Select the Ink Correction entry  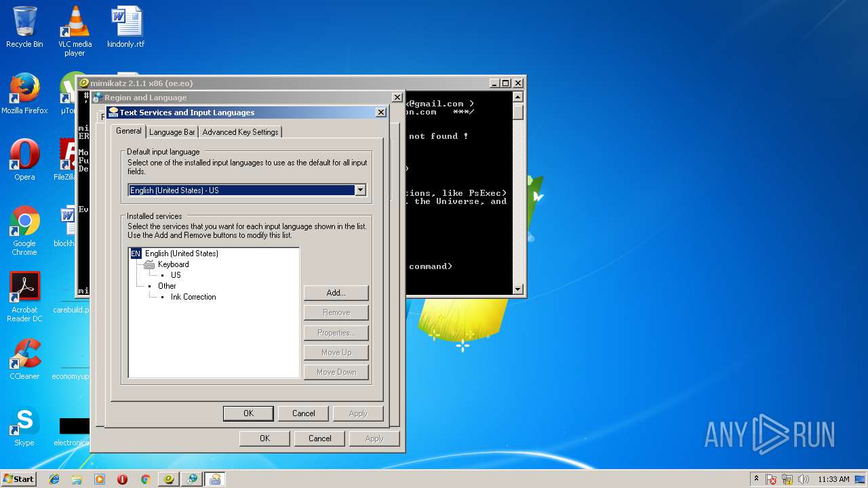[x=193, y=297]
